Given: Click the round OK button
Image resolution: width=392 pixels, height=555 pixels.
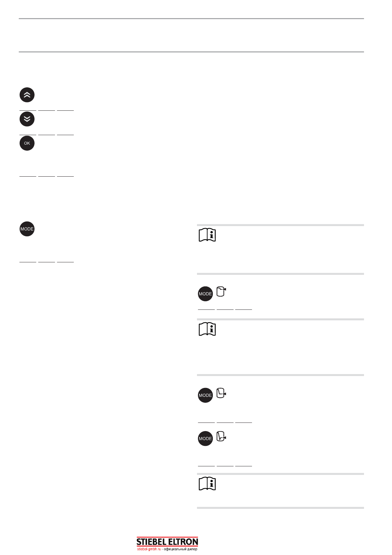Looking at the screenshot, I should click(x=27, y=143).
